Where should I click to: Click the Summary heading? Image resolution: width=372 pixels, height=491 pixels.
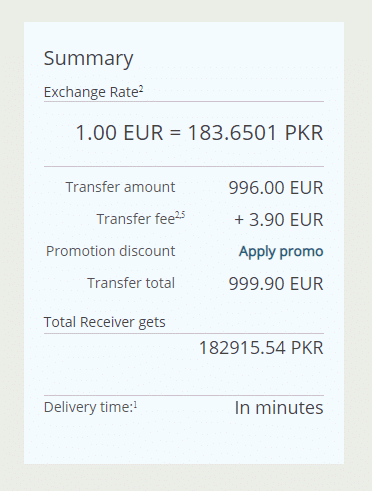pyautogui.click(x=88, y=58)
